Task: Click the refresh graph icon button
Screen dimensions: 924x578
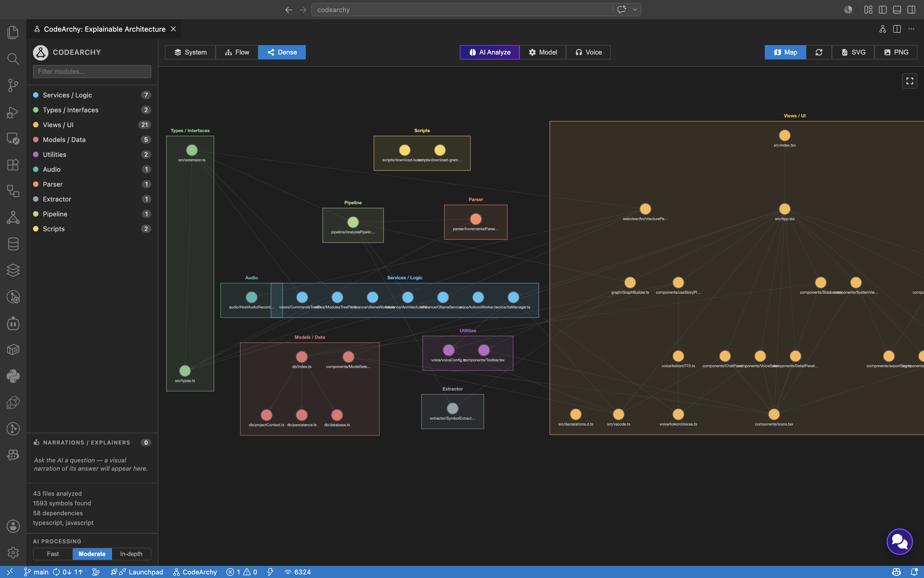Action: [x=819, y=52]
